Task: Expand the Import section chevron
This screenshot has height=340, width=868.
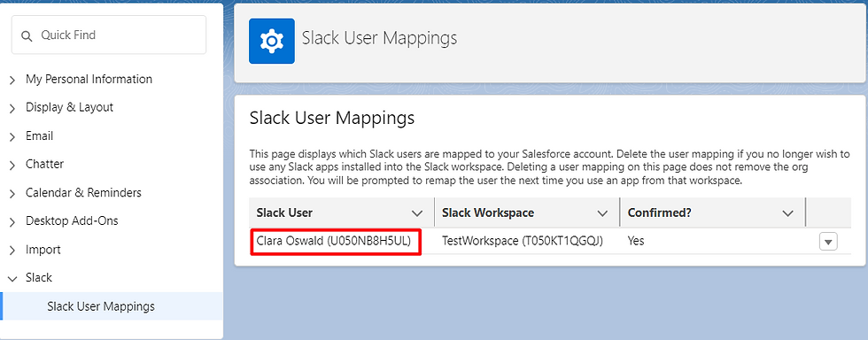Action: [12, 251]
